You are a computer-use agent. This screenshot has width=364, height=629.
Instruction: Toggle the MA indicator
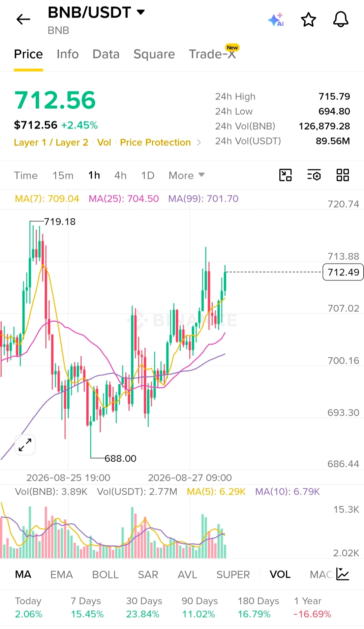coord(23,574)
